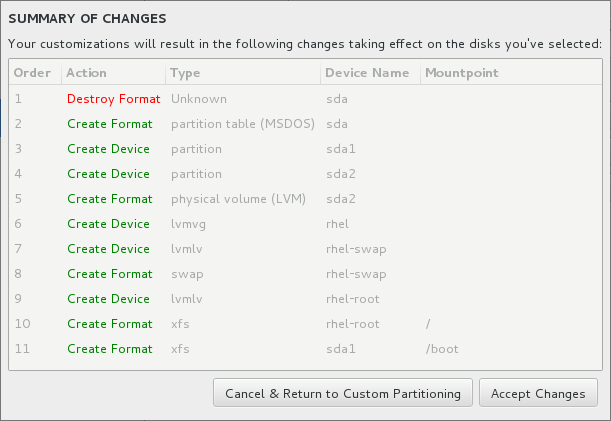Viewport: 611px width, 421px height.
Task: Select the Type column header
Action: (185, 73)
